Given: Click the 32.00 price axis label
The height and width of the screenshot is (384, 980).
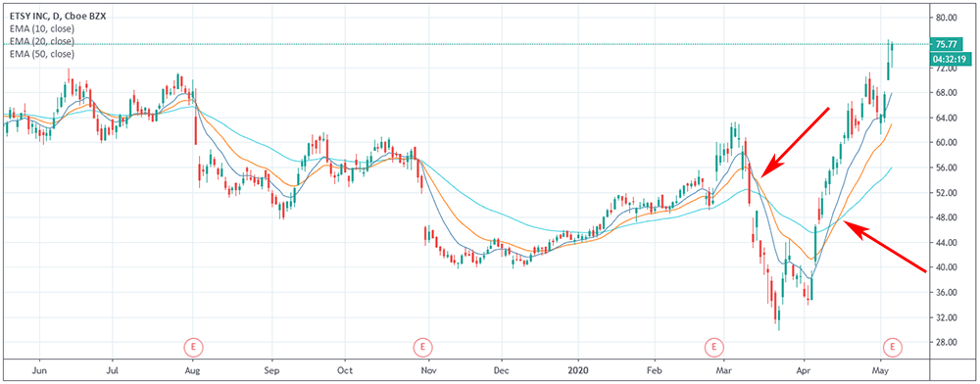Looking at the screenshot, I should 947,317.
